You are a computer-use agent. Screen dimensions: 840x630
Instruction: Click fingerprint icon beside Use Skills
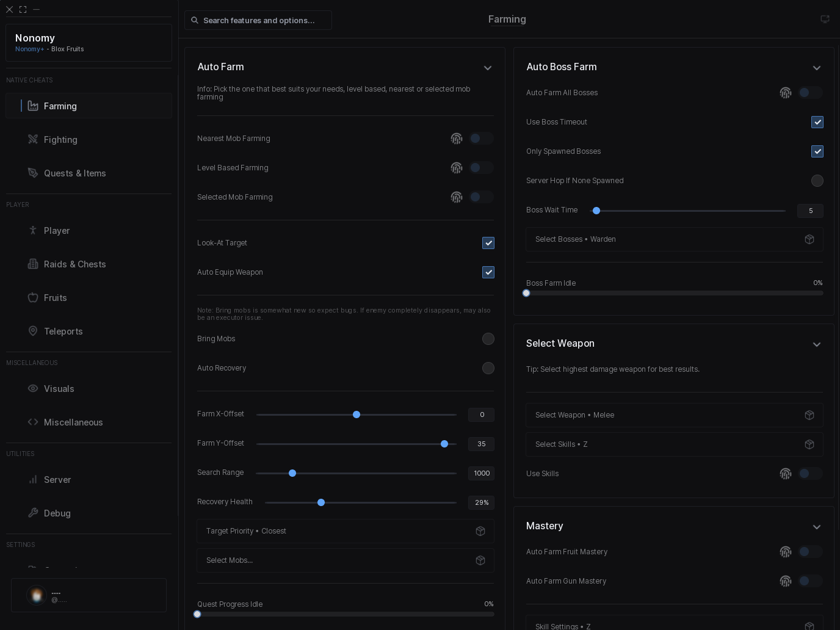pos(786,474)
